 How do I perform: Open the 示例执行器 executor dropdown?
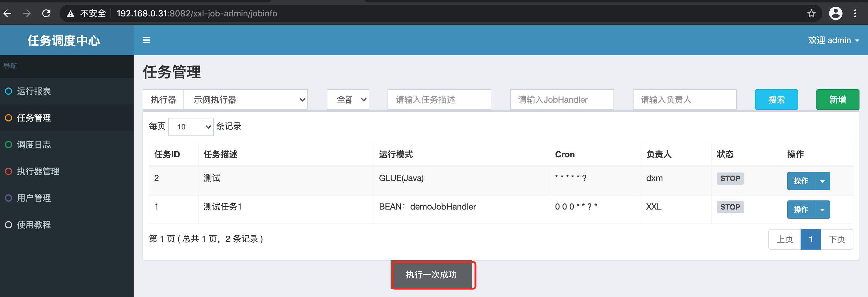pos(246,100)
